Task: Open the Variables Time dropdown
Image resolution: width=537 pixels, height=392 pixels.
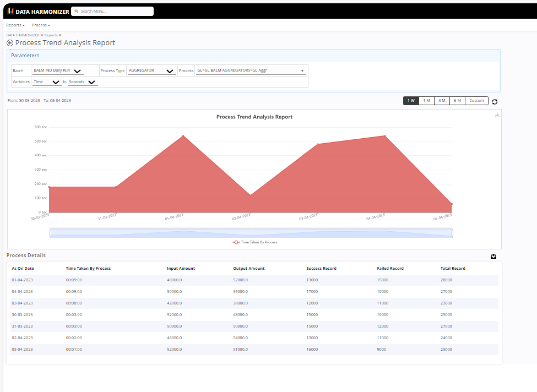Action: [x=47, y=82]
